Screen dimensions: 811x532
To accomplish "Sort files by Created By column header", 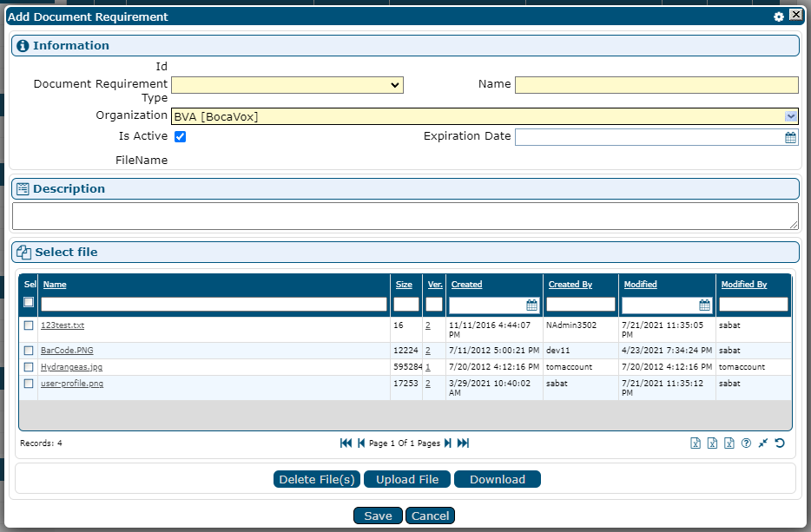I will click(x=570, y=285).
